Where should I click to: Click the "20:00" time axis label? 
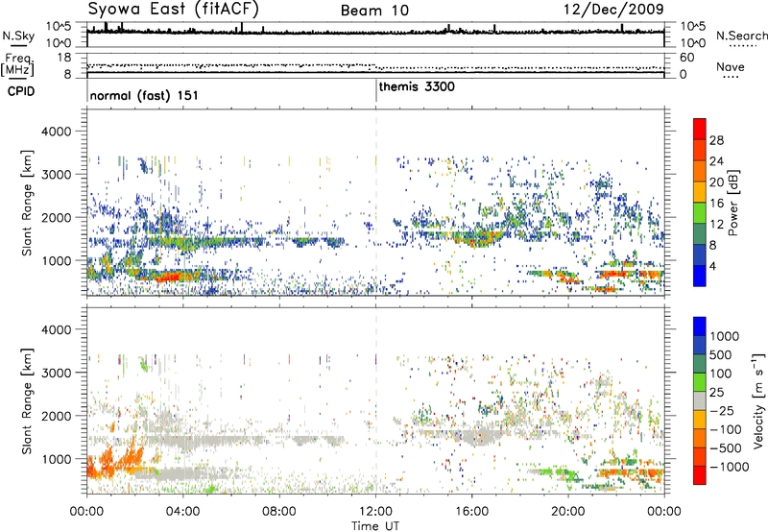tap(568, 512)
